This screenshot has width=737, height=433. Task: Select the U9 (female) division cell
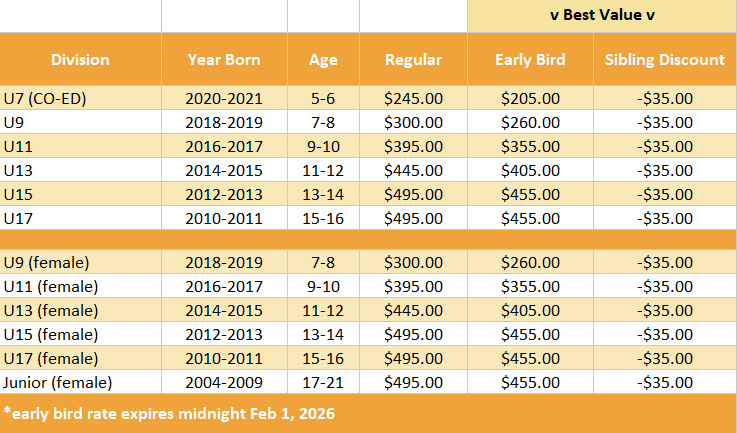click(x=47, y=262)
